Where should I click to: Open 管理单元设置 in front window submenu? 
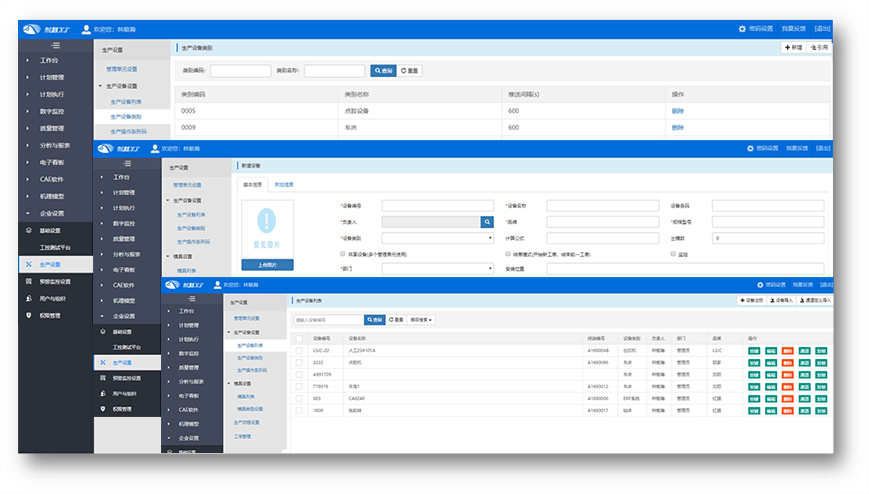246,318
